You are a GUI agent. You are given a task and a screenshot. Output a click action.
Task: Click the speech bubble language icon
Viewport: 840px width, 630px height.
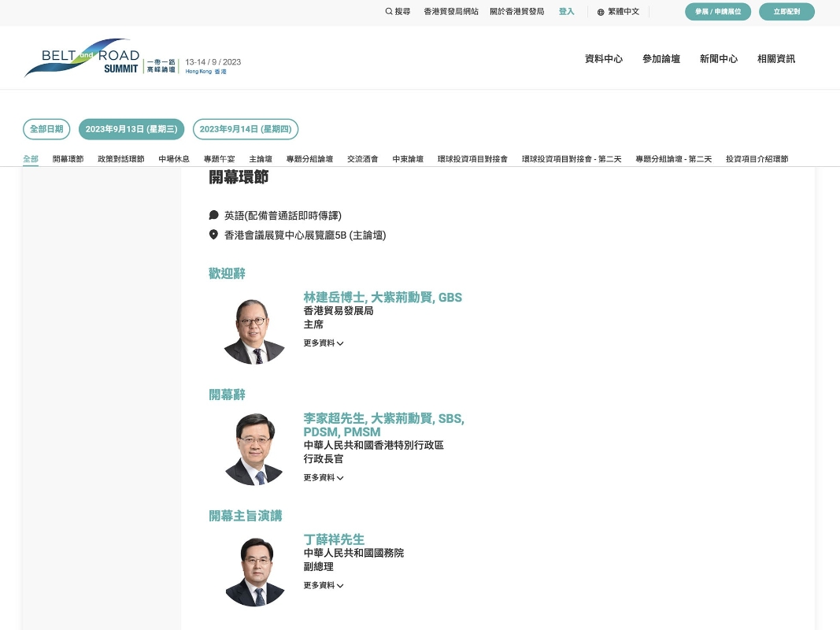[x=213, y=215]
